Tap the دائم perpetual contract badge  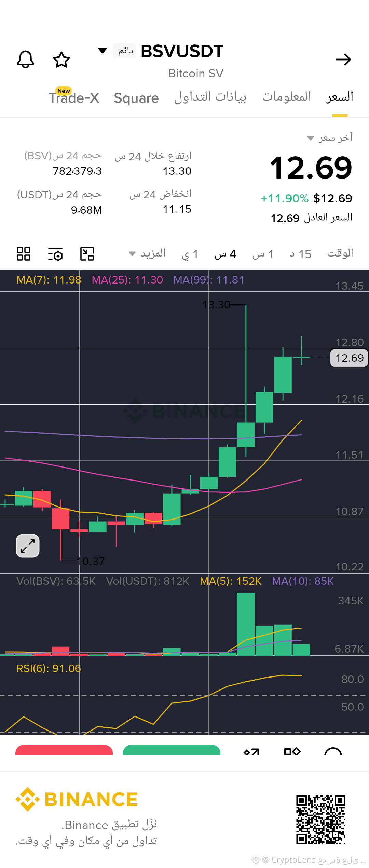pos(125,51)
